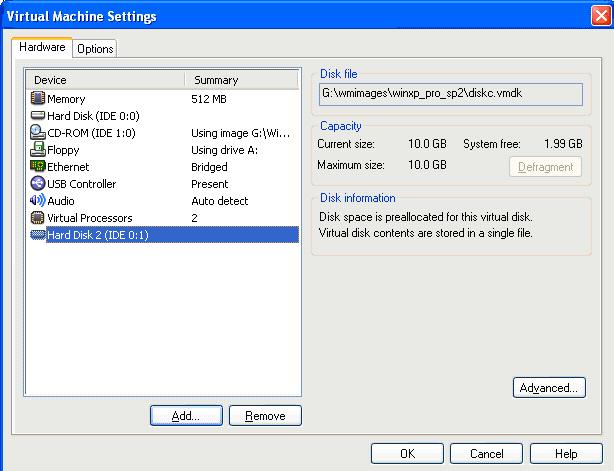Select the Floppy drive icon
The image size is (614, 471).
click(x=38, y=150)
